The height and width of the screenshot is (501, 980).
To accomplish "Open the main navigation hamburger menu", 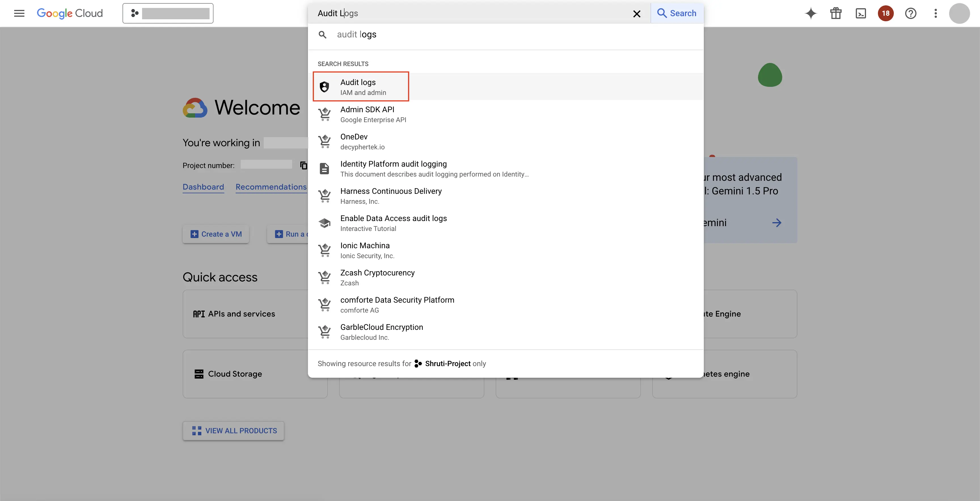I will (x=19, y=13).
